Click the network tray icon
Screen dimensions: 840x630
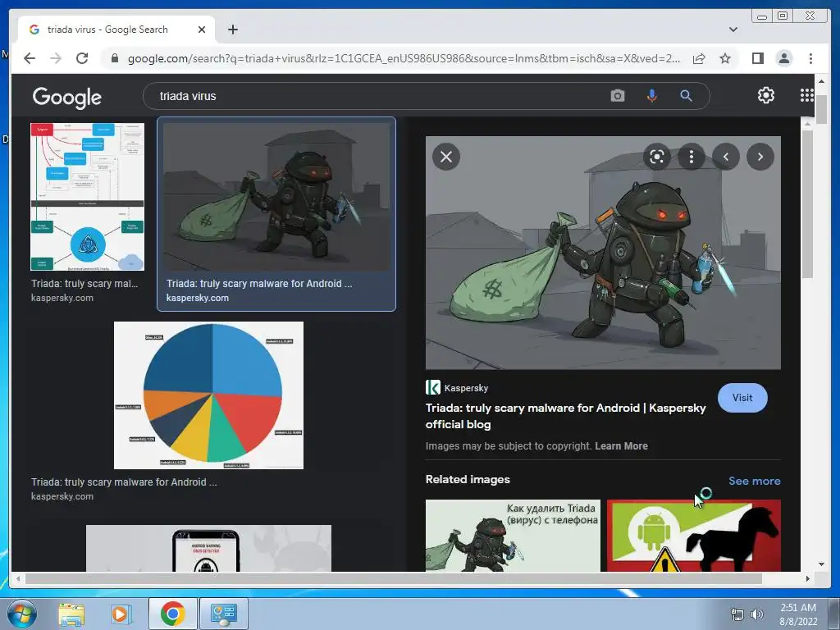point(737,614)
